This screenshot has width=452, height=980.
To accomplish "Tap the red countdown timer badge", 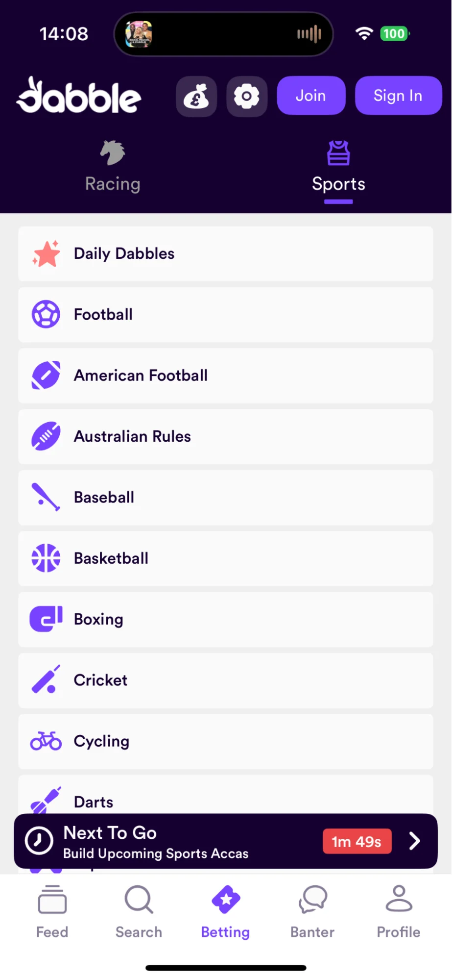I will 357,841.
